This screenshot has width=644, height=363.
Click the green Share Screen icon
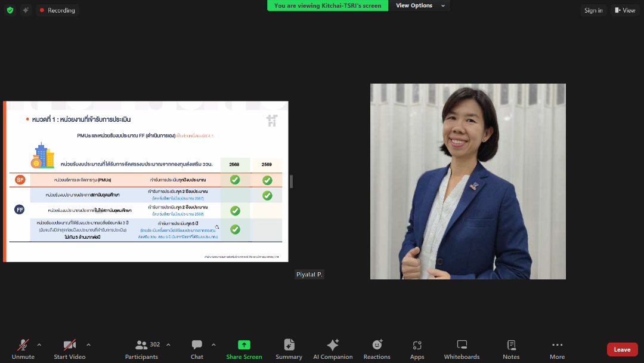tap(244, 345)
